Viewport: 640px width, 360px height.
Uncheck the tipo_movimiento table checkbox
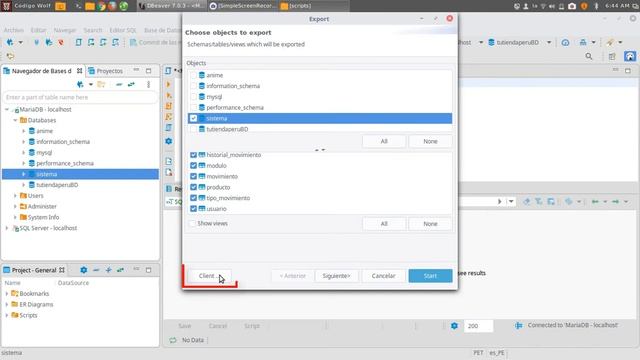(x=193, y=198)
